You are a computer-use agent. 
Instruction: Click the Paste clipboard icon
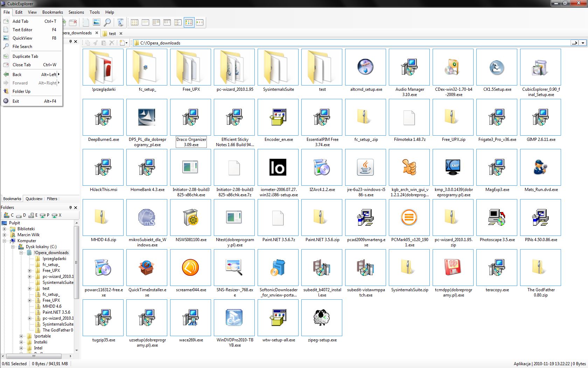click(x=104, y=43)
